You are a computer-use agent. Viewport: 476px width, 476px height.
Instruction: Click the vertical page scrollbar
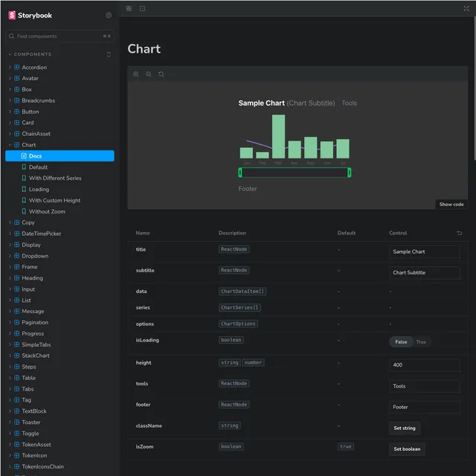[475, 88]
